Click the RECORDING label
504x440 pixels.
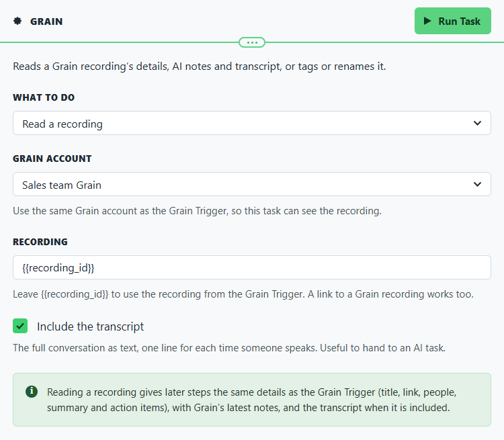[40, 242]
